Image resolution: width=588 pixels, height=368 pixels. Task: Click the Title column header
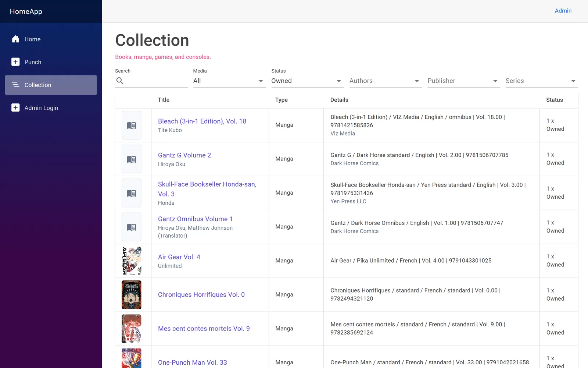click(164, 100)
